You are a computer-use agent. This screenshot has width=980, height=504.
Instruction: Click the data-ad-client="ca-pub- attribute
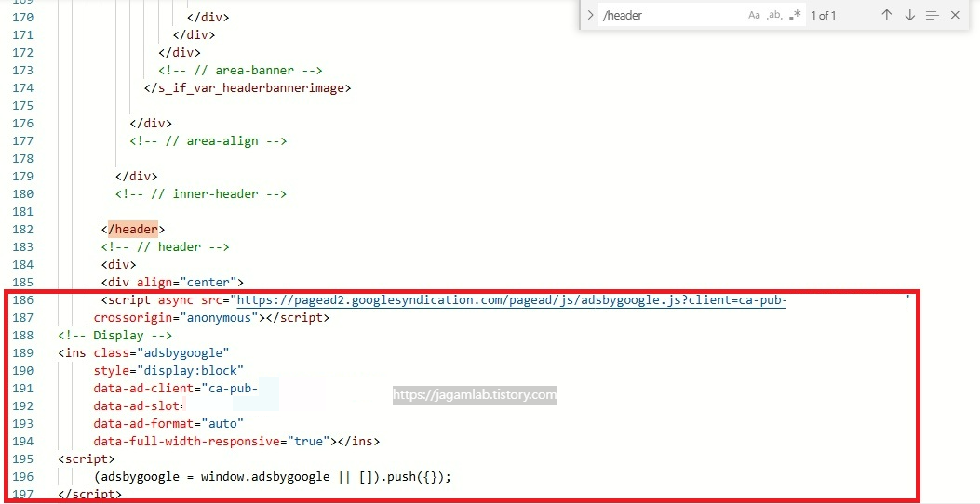coord(176,389)
